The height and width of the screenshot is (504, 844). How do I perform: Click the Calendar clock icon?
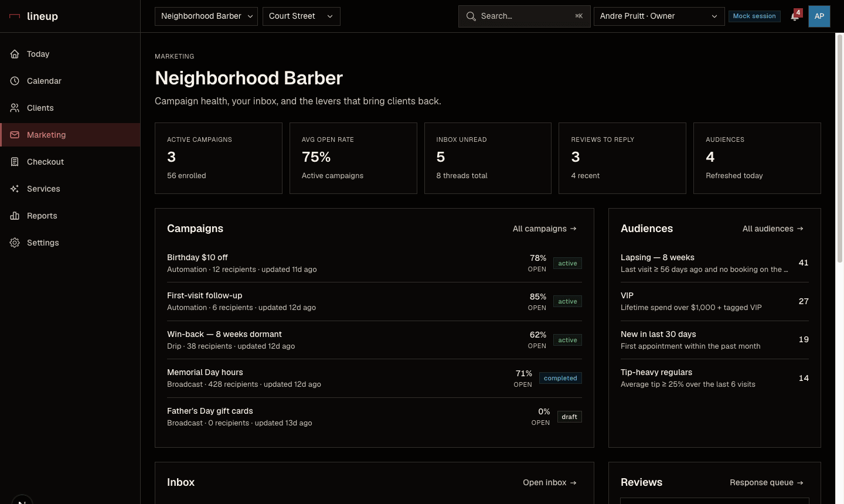(x=15, y=81)
